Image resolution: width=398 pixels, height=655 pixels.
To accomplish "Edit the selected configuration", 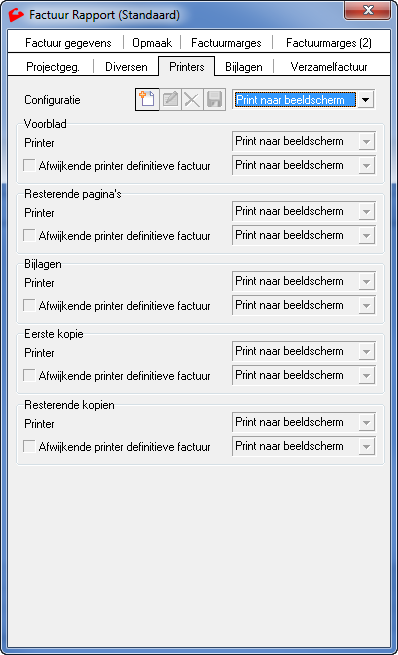I will [170, 100].
